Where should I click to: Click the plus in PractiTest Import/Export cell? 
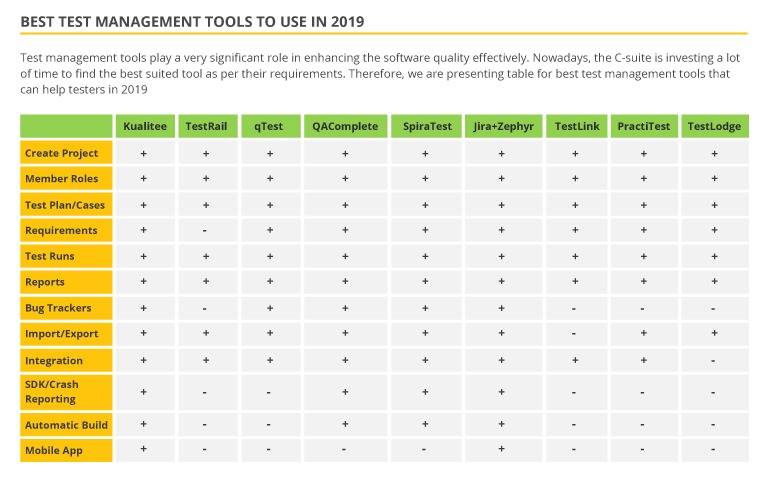pyautogui.click(x=644, y=333)
